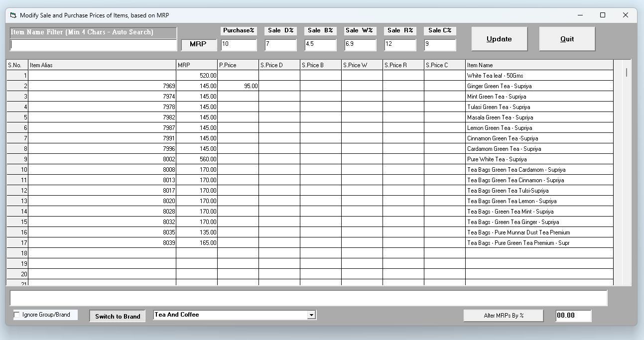Select the Sale D% input box
This screenshot has width=644, height=340.
[x=280, y=45]
